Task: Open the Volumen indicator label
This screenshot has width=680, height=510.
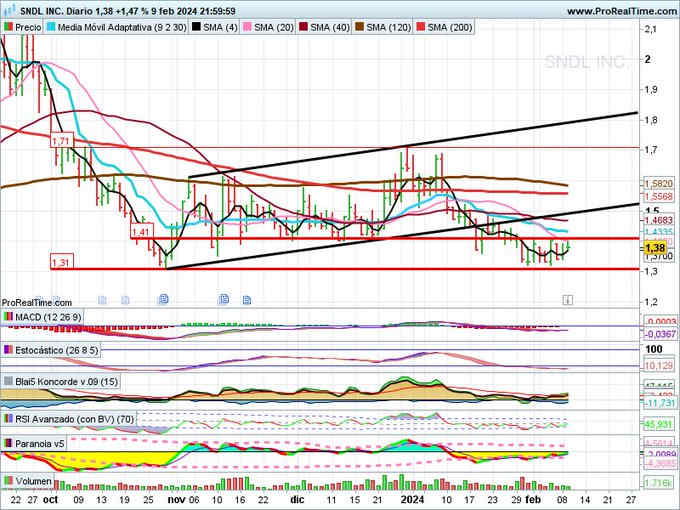Action: (33, 481)
